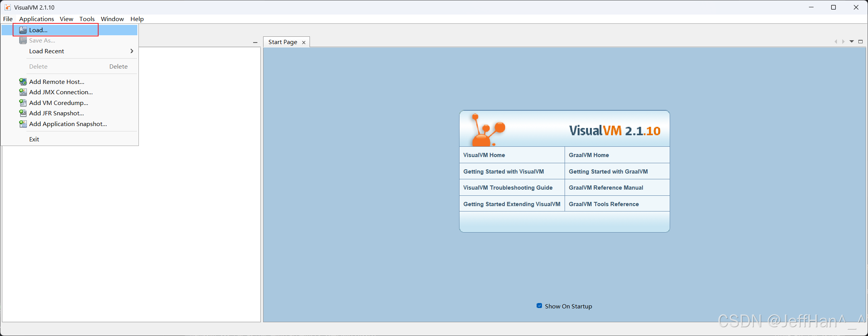Minimize the VisualVM window

click(811, 7)
